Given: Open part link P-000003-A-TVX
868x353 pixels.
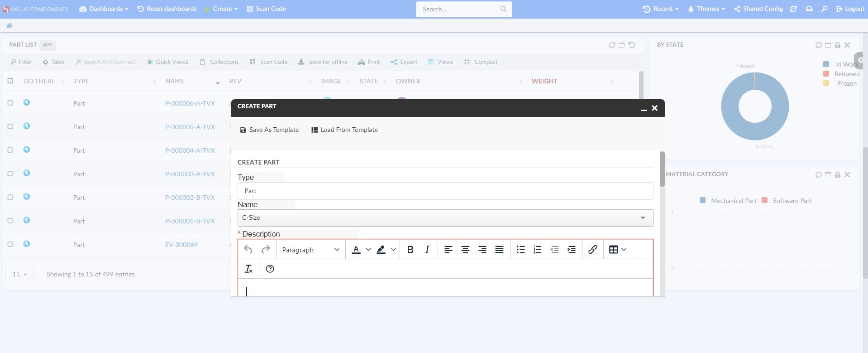Looking at the screenshot, I should pos(190,174).
